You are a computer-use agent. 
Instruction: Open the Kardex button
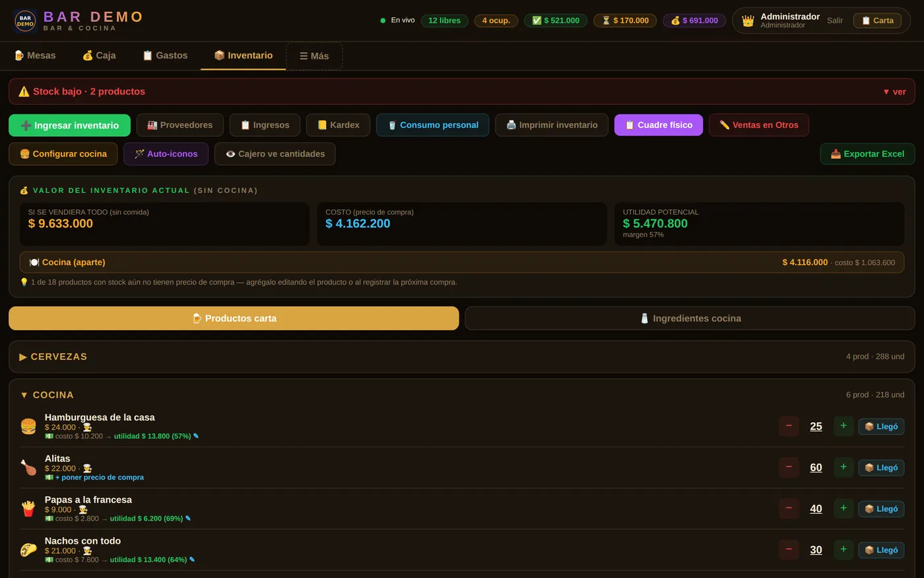[x=338, y=125]
